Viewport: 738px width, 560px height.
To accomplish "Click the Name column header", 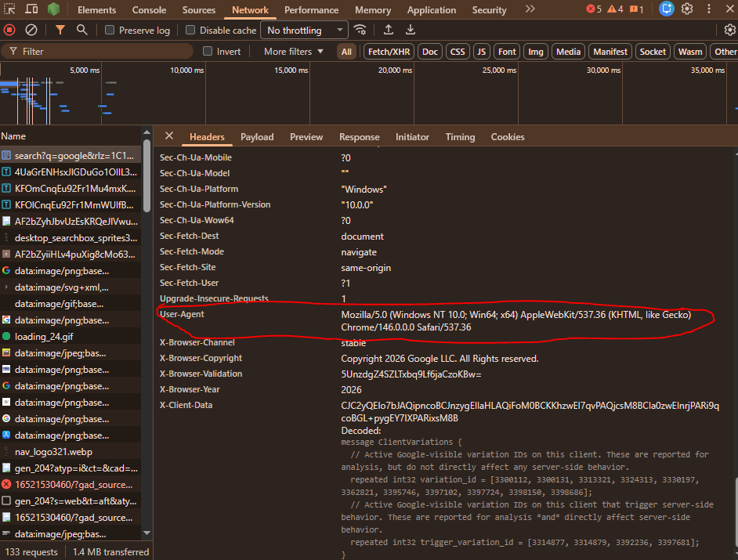I will 71,136.
